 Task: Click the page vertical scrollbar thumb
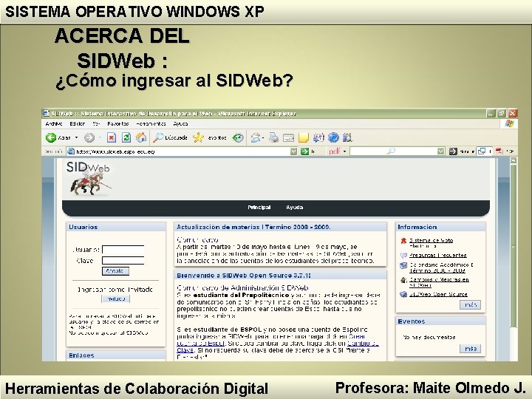click(x=514, y=246)
